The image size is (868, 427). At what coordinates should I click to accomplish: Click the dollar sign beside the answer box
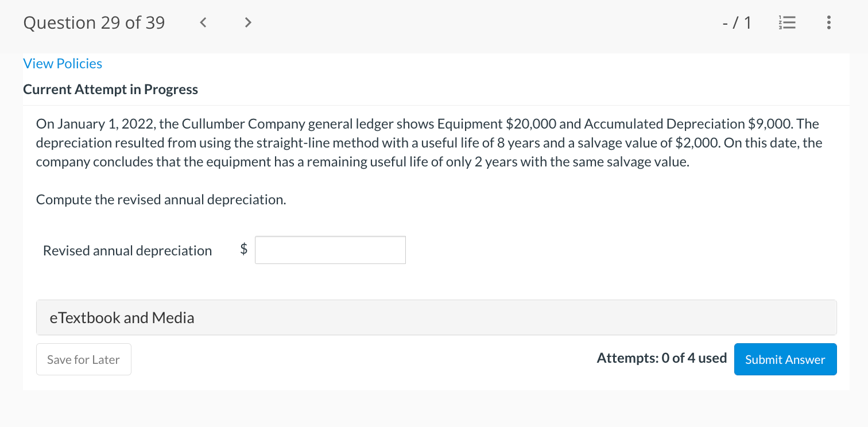(244, 250)
